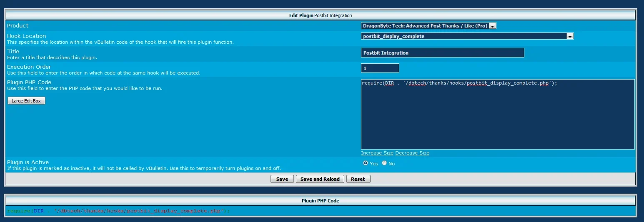Click the Reset button

point(358,179)
